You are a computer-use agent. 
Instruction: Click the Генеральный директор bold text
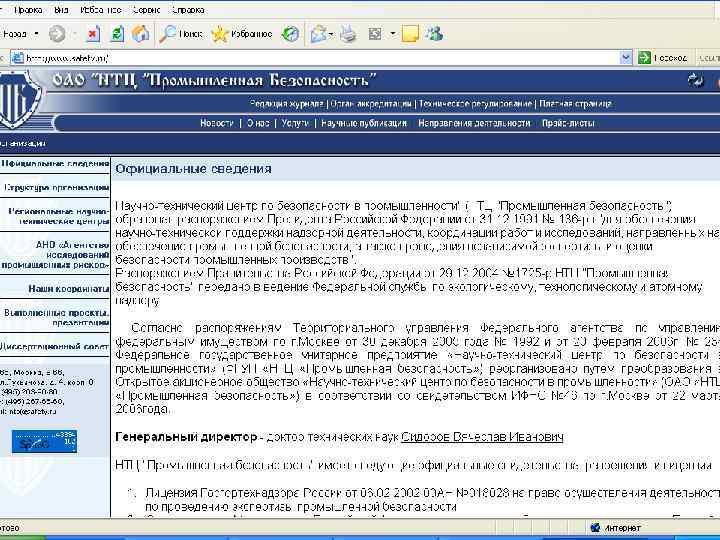(x=186, y=437)
